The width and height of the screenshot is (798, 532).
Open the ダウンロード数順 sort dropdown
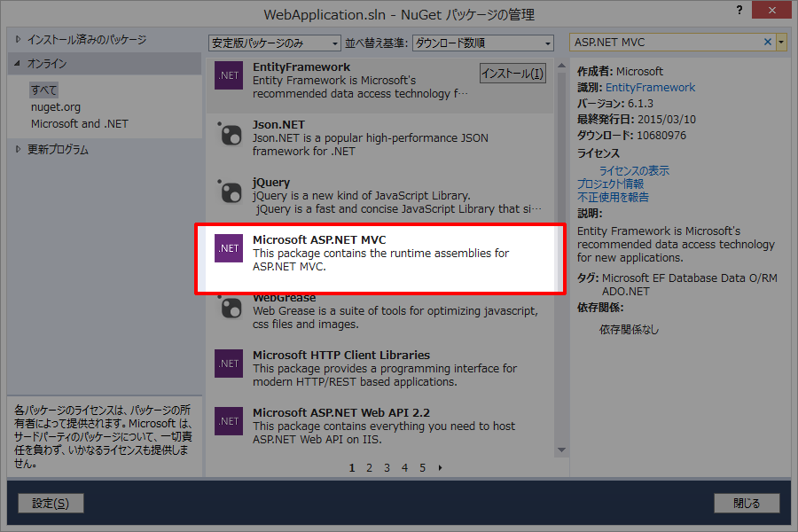(x=483, y=43)
